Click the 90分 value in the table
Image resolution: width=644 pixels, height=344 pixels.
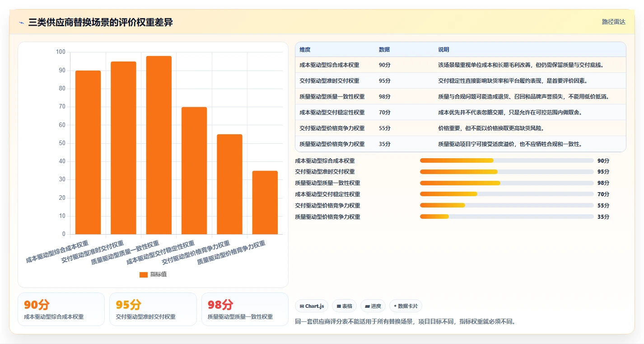385,65
